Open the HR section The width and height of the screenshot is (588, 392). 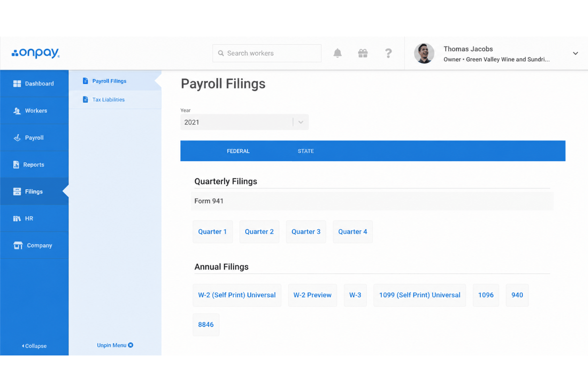tap(34, 218)
